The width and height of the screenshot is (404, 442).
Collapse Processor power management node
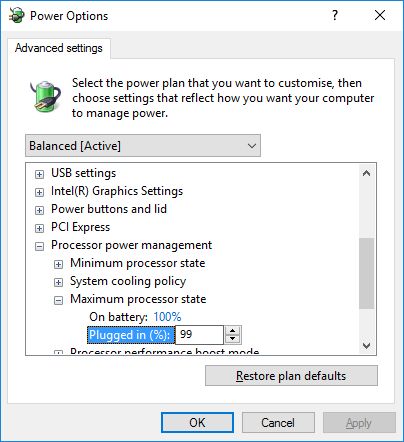39,246
